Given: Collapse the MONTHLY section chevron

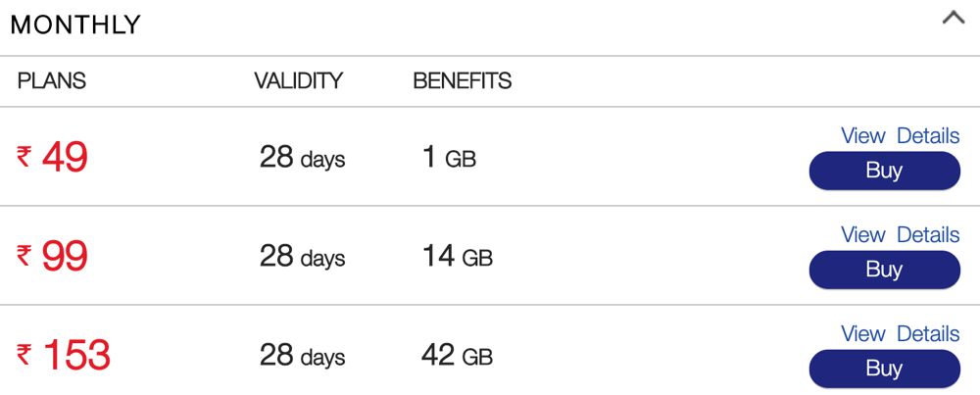Looking at the screenshot, I should [953, 19].
